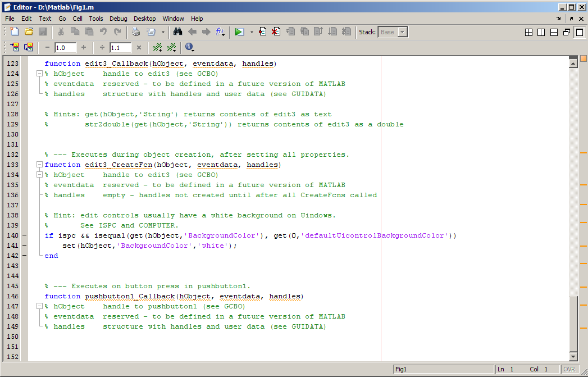The height and width of the screenshot is (377, 588).
Task: Click the vertical scrollbar down arrow
Action: click(x=573, y=357)
